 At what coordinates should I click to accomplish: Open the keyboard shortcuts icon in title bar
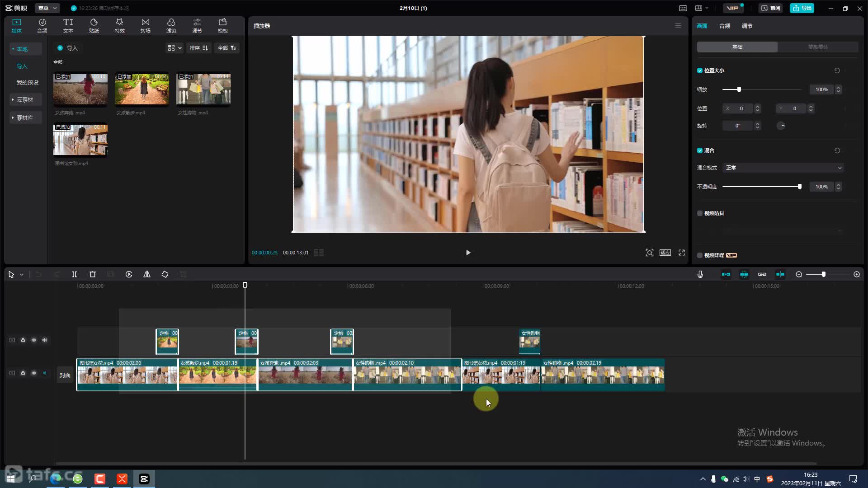point(683,8)
